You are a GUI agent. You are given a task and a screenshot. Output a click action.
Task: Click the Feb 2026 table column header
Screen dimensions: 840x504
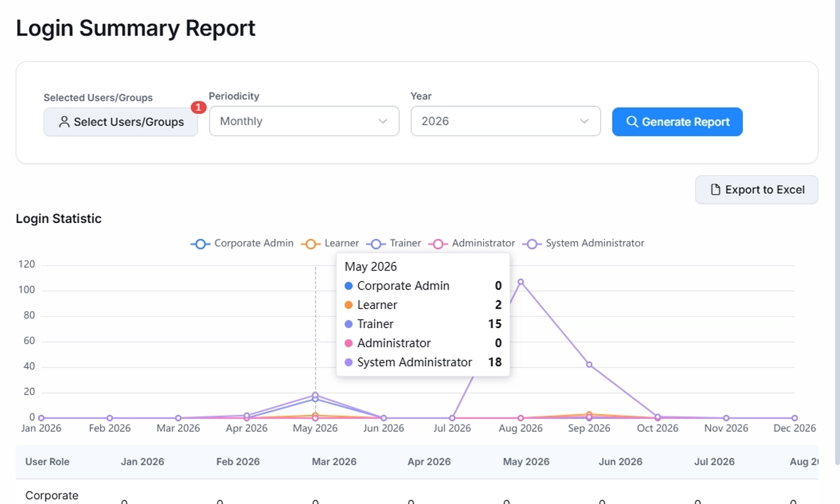pyautogui.click(x=238, y=462)
